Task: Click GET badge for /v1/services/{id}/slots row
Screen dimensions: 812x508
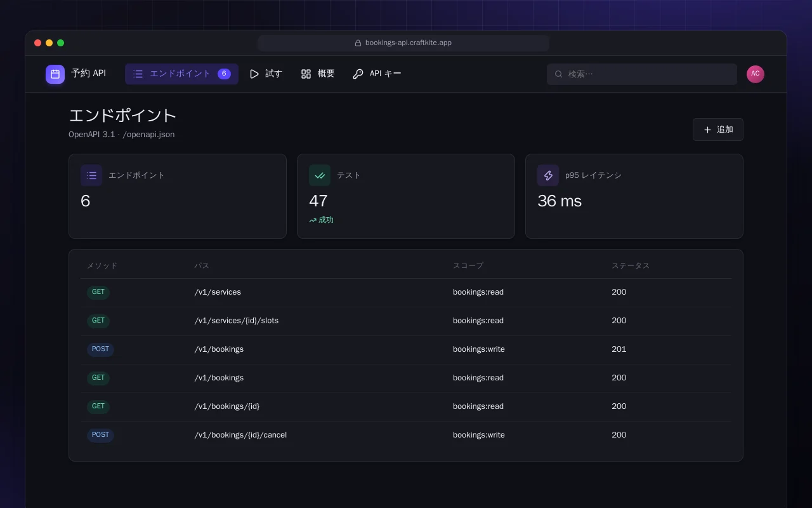Action: click(98, 321)
